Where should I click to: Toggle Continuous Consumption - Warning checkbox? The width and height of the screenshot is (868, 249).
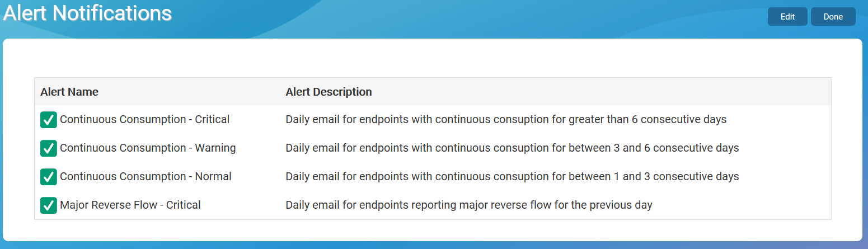click(49, 148)
